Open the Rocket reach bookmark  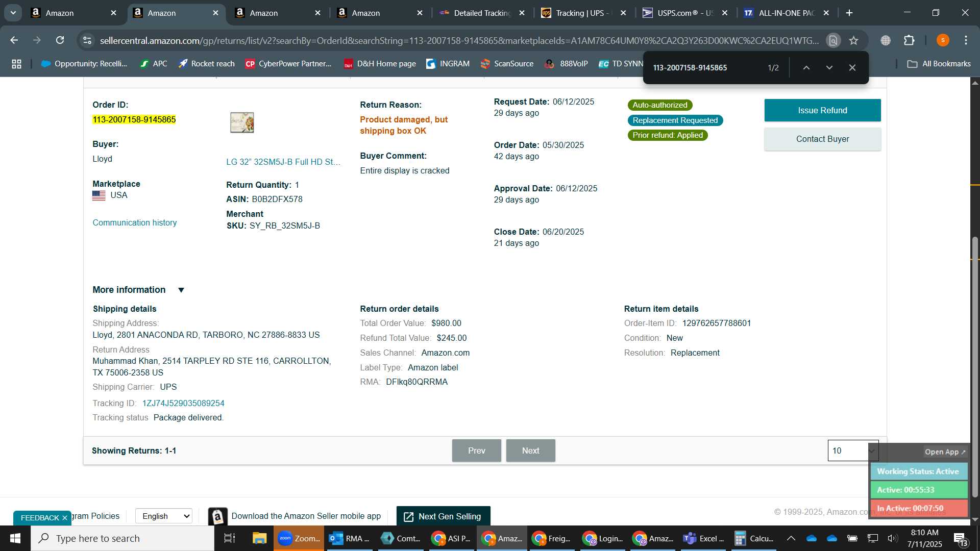206,64
